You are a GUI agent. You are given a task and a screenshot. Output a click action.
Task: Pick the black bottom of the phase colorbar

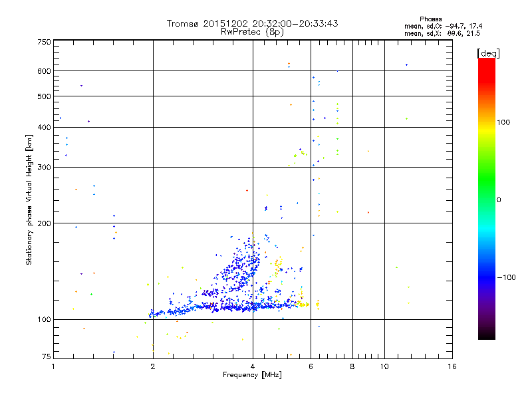click(487, 336)
